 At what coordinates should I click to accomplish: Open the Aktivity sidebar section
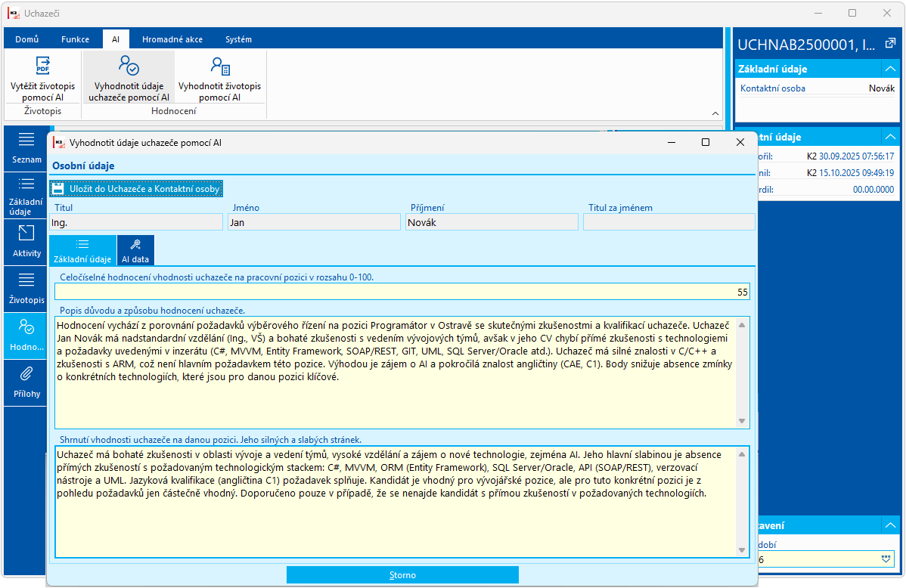(x=26, y=243)
